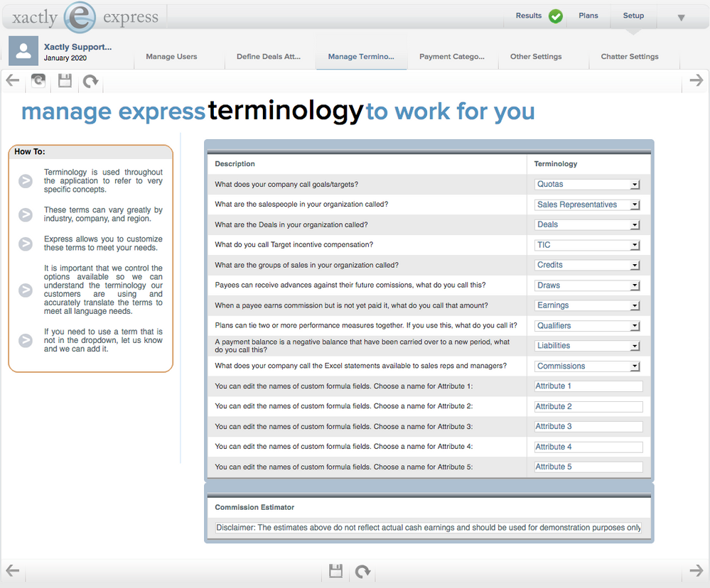Click the arrow bullet beside 'These terms can vary'

click(x=26, y=214)
